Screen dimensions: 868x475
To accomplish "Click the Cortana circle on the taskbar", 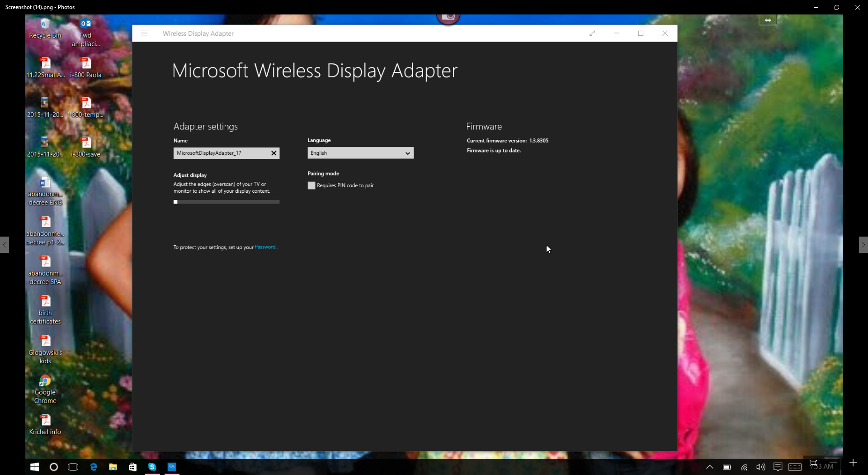I will pos(54,467).
